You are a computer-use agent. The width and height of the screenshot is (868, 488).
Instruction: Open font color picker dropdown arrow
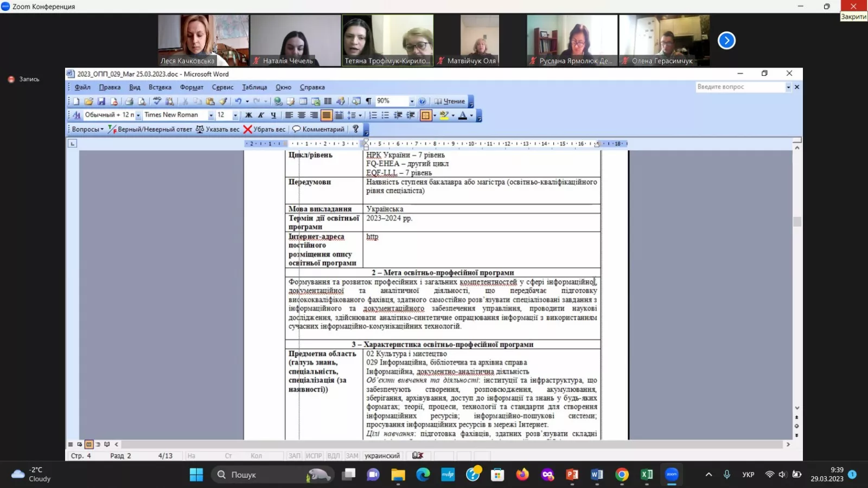[x=471, y=115]
